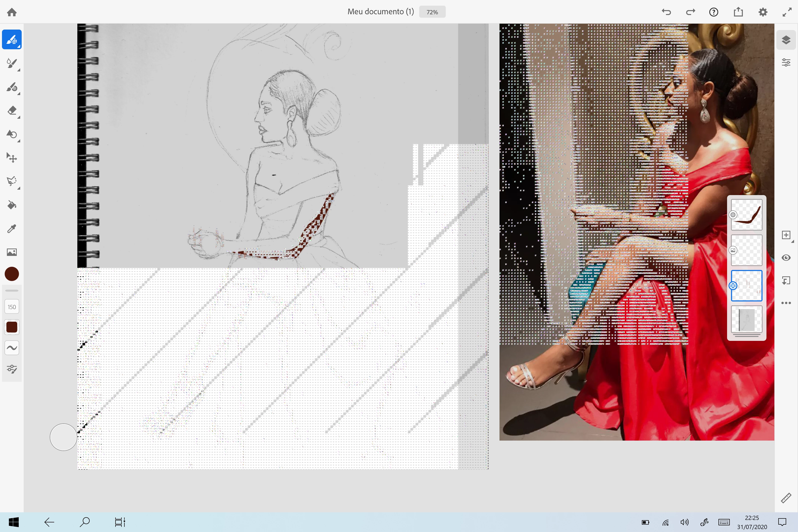Select the Paint Bucket fill tool
Viewport: 798px width, 532px height.
(x=12, y=205)
